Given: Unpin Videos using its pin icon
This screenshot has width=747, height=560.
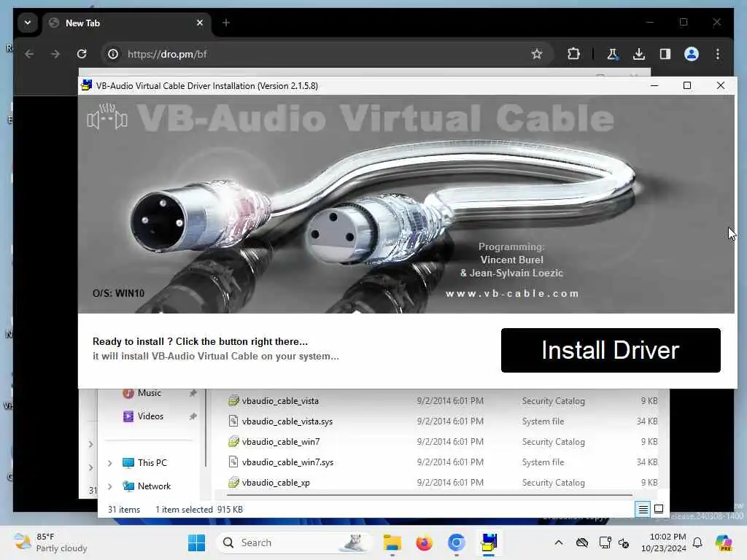Looking at the screenshot, I should coord(193,416).
